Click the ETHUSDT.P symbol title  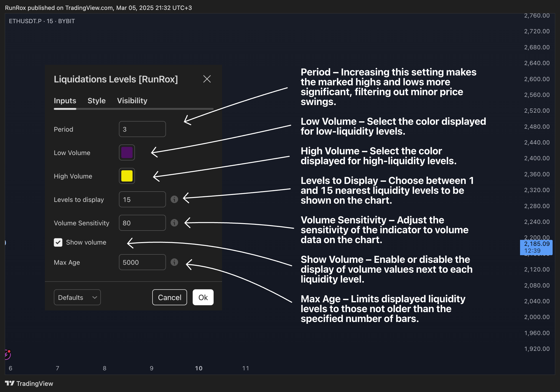(25, 21)
